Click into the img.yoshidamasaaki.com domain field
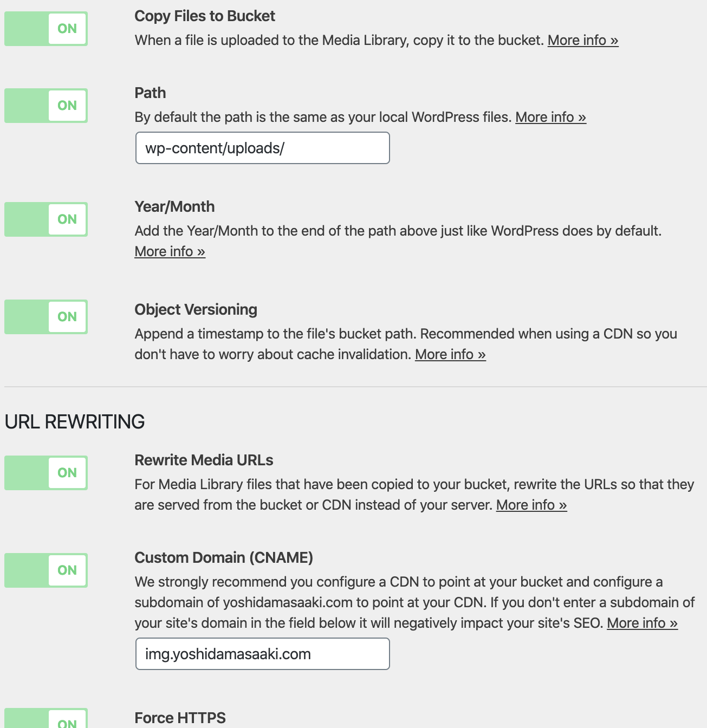 263,654
